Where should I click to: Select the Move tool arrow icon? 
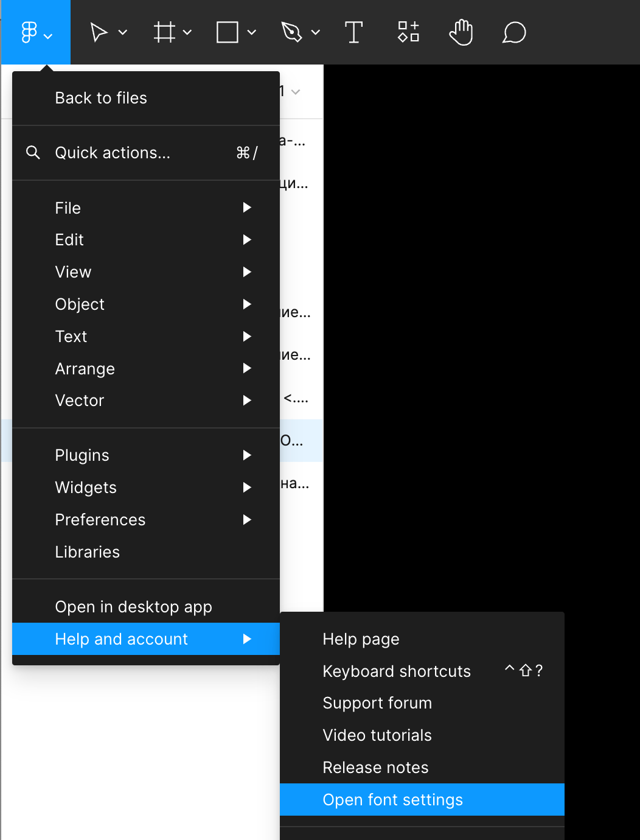click(99, 32)
